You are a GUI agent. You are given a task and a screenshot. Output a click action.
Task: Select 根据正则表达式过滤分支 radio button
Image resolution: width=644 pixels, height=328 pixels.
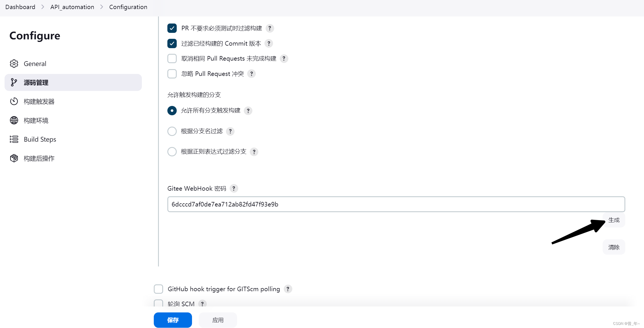[x=172, y=152]
